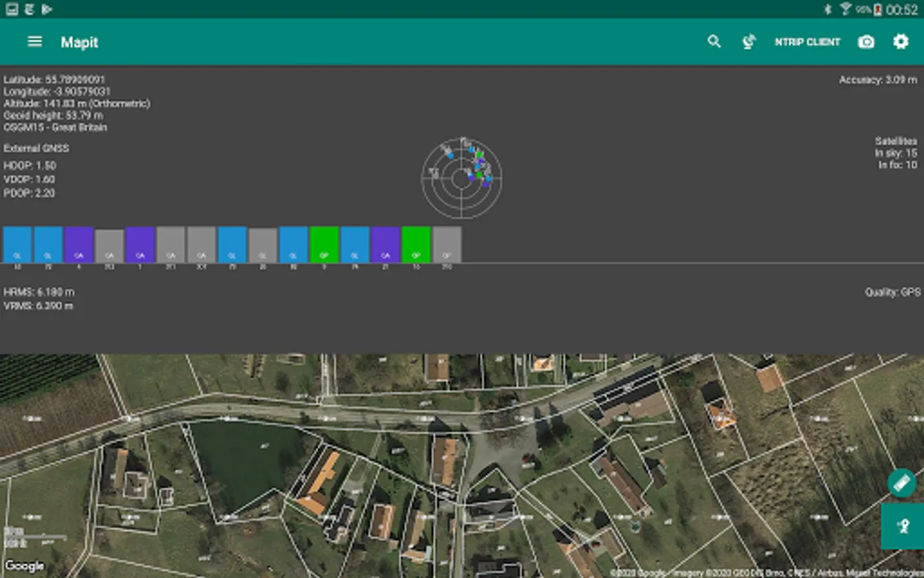The height and width of the screenshot is (578, 924).
Task: Tap the Altitude (Orthometric) value
Action: [77, 103]
